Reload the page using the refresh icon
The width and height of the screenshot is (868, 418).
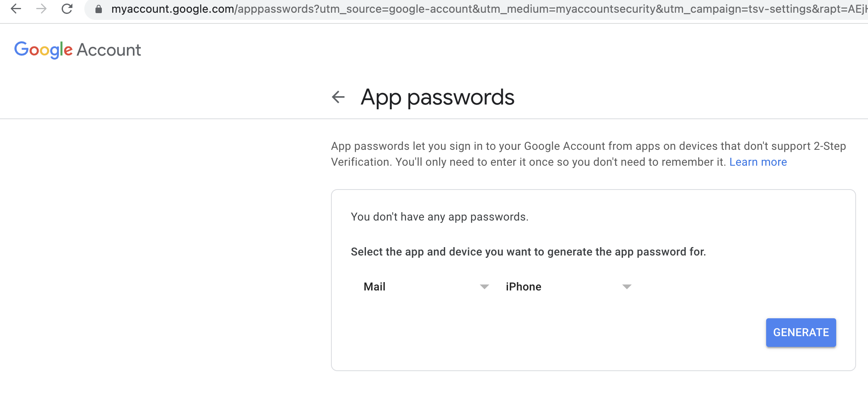tap(67, 9)
